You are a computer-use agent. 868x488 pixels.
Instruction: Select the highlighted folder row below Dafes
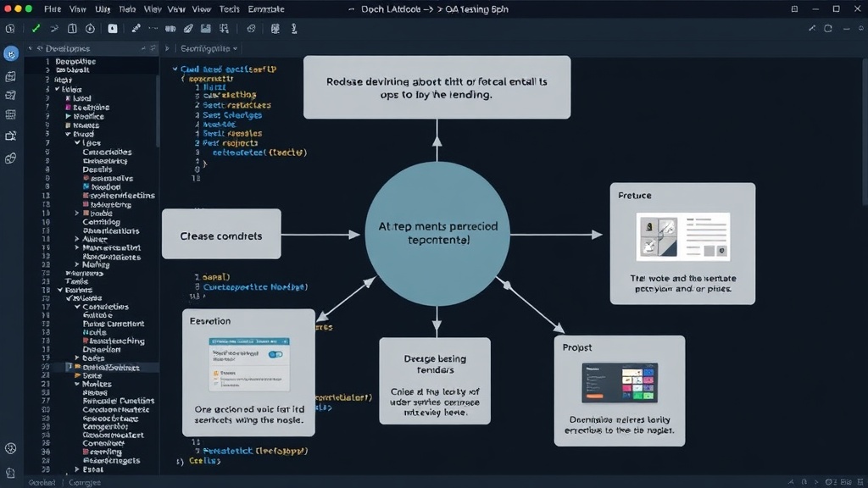pos(92,367)
